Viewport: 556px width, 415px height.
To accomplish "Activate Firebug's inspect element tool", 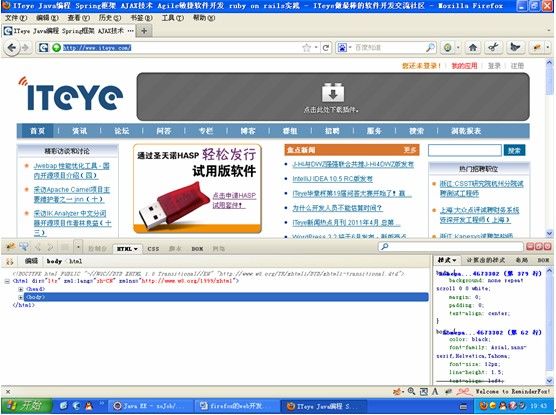I will tap(24, 247).
